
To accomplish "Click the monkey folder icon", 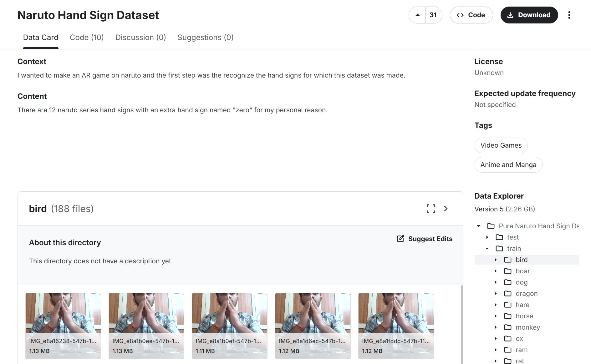I will (x=508, y=327).
